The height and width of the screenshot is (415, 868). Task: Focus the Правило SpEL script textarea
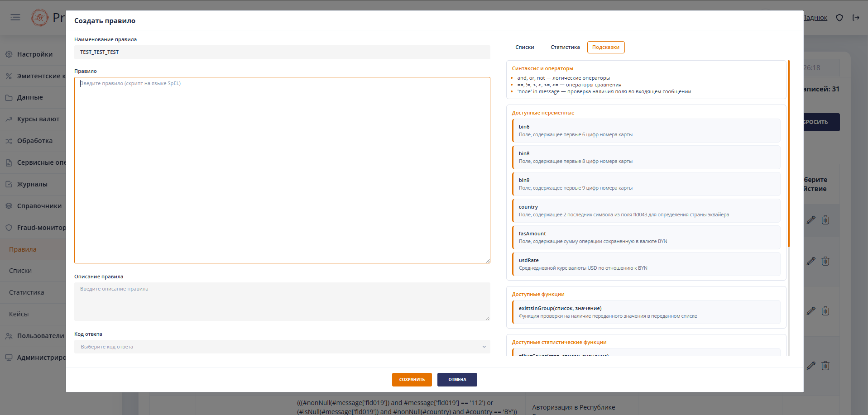click(282, 170)
